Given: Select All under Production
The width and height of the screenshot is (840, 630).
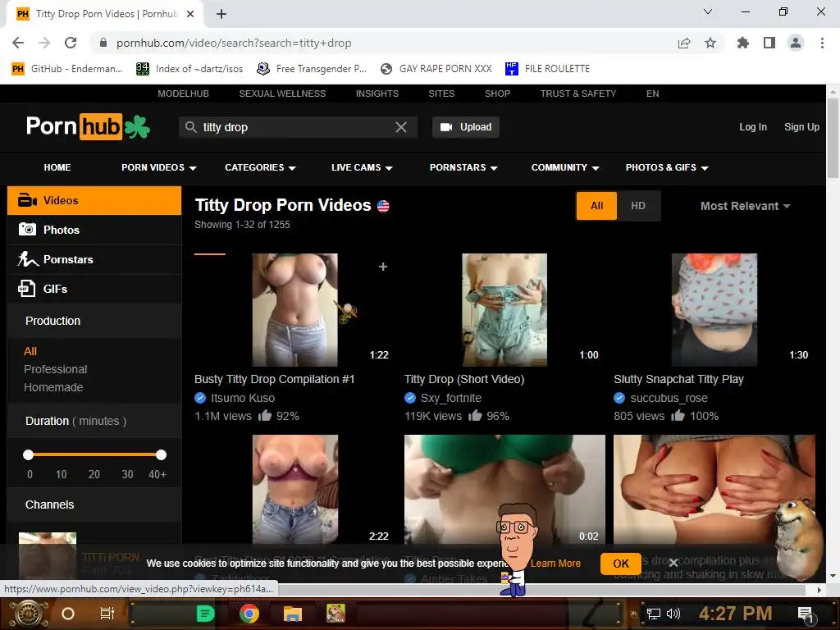Looking at the screenshot, I should pos(30,351).
